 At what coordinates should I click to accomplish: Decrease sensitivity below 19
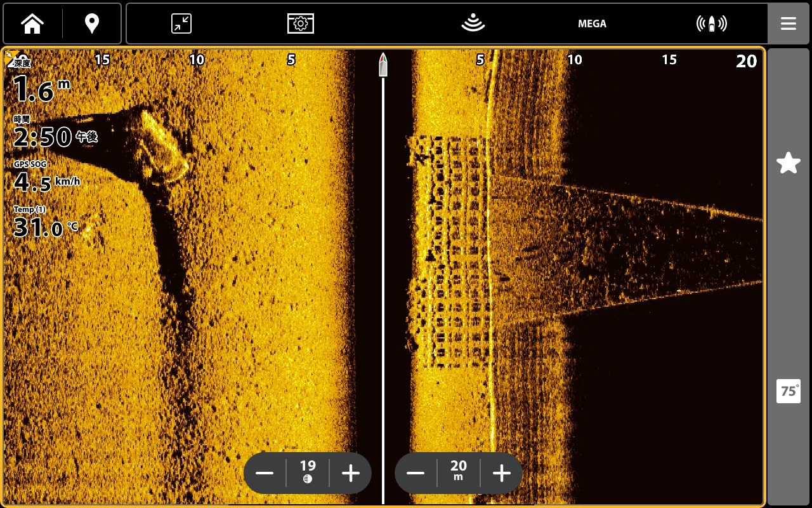(265, 473)
